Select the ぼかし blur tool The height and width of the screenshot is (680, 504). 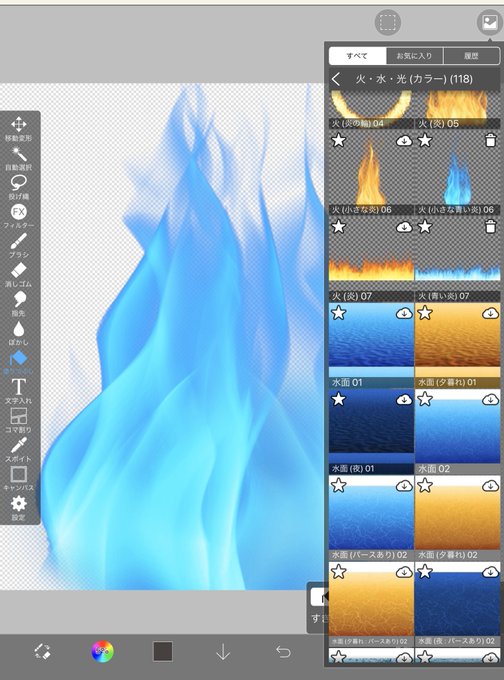pyautogui.click(x=18, y=333)
